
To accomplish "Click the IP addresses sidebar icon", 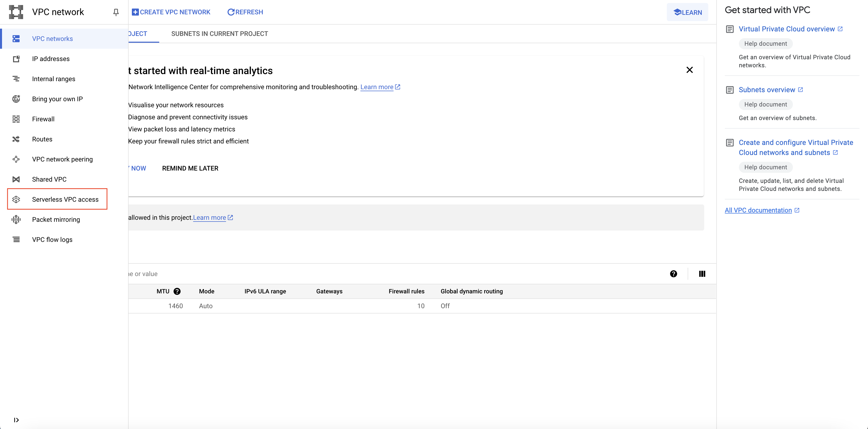I will pyautogui.click(x=16, y=59).
